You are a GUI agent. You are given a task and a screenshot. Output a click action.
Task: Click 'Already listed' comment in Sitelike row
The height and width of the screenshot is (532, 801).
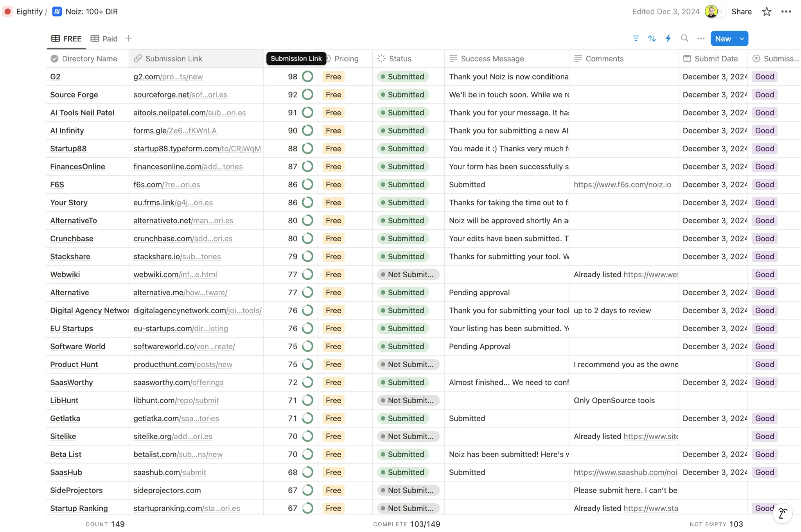[597, 437]
